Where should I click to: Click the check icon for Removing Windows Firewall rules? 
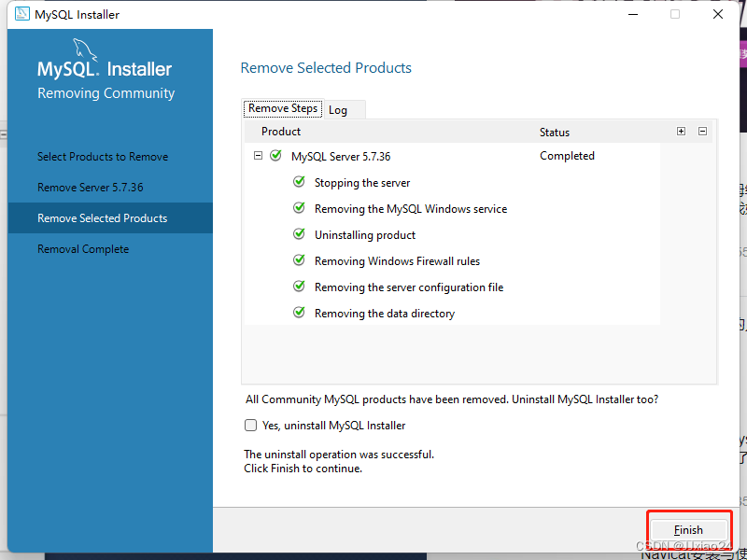pyautogui.click(x=299, y=260)
